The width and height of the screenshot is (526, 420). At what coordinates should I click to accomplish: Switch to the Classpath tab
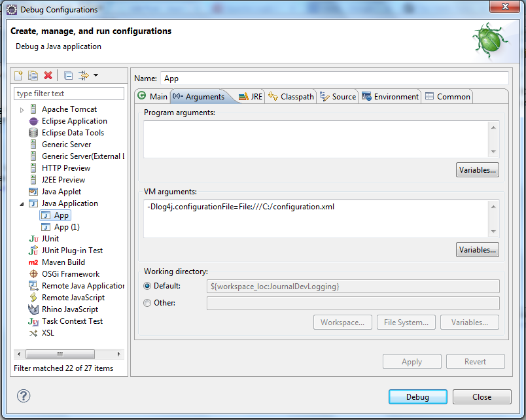tap(291, 97)
